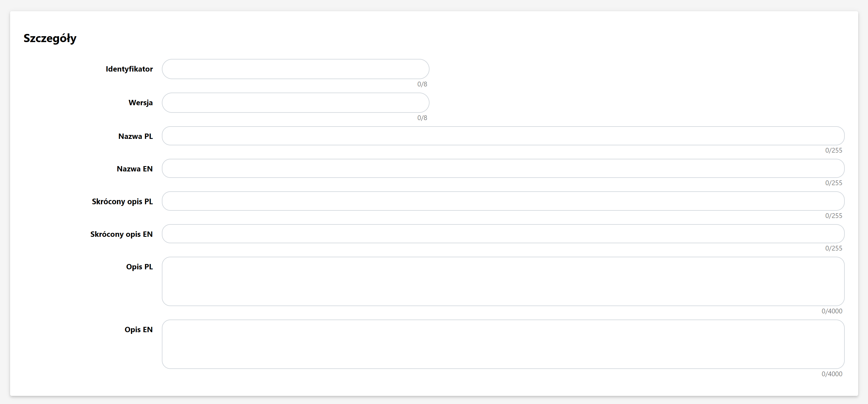The height and width of the screenshot is (404, 868).
Task: Focus the Wersja text field
Action: (295, 103)
